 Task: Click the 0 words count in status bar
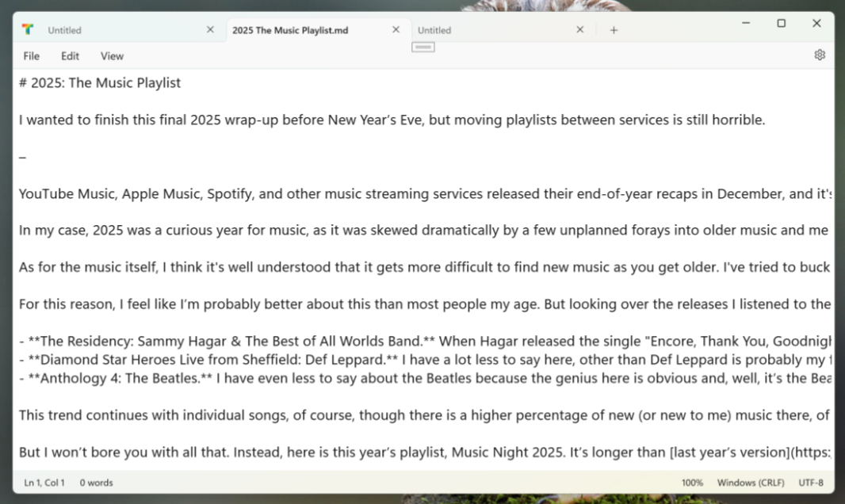pos(96,483)
